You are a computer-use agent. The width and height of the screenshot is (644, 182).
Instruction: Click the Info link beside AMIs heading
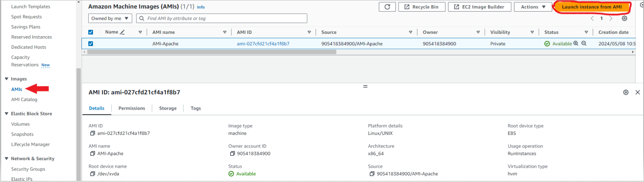coord(201,7)
